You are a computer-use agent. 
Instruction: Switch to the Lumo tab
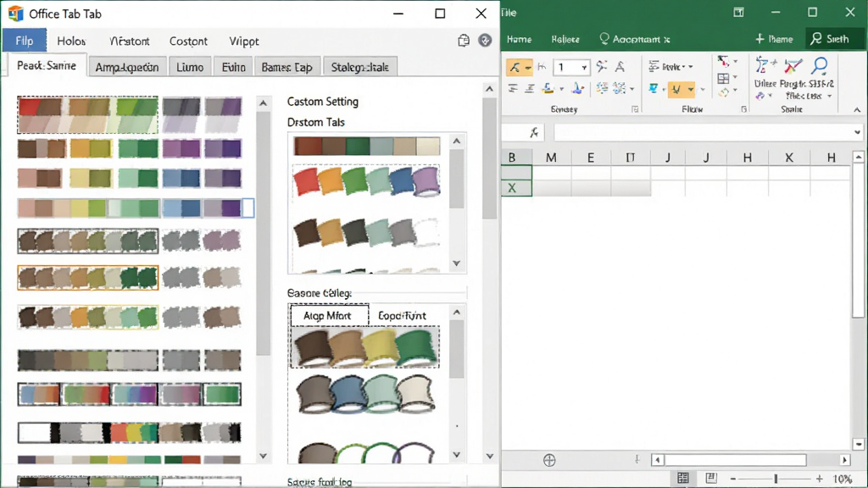190,67
